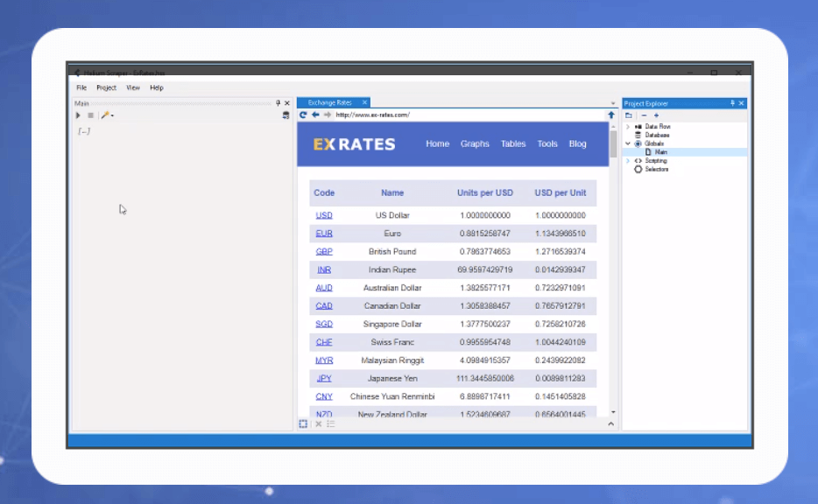Select the Japanese Yen name cell
Image resolution: width=818 pixels, height=504 pixels.
(x=392, y=378)
